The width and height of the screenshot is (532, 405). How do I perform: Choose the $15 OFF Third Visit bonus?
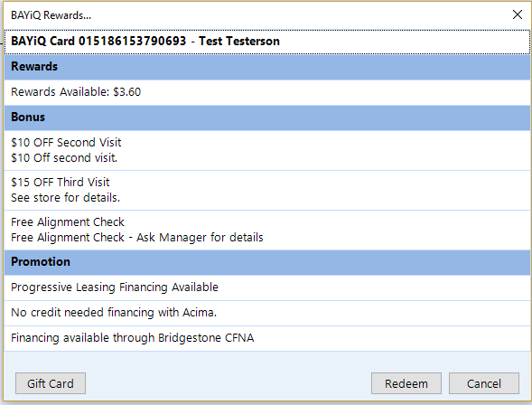(267, 190)
